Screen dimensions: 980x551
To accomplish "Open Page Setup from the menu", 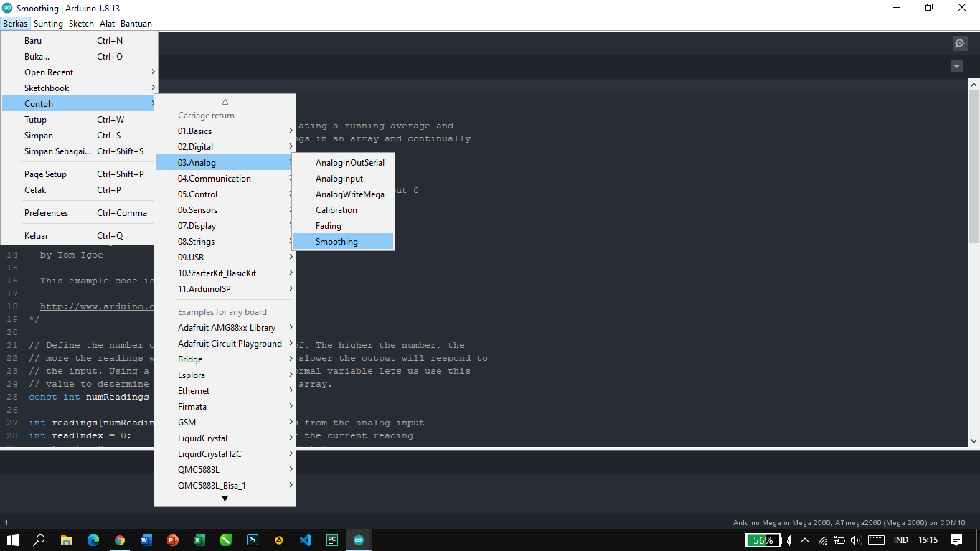I will (x=79, y=174).
